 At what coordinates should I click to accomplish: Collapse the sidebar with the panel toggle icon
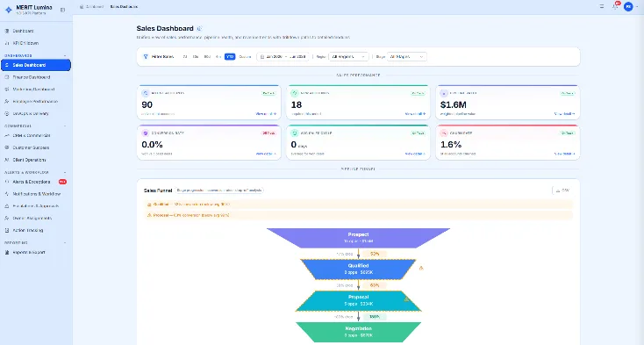pos(62,10)
